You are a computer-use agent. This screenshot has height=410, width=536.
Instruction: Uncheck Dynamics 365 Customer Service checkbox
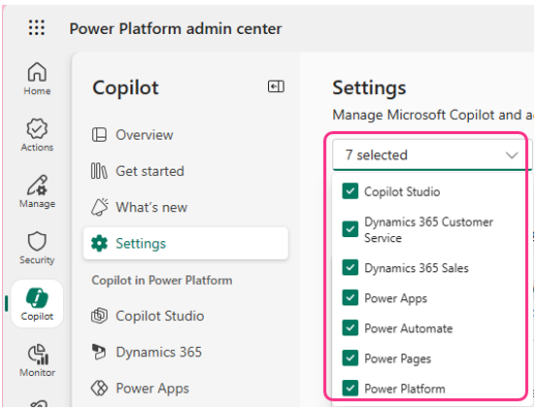click(350, 229)
